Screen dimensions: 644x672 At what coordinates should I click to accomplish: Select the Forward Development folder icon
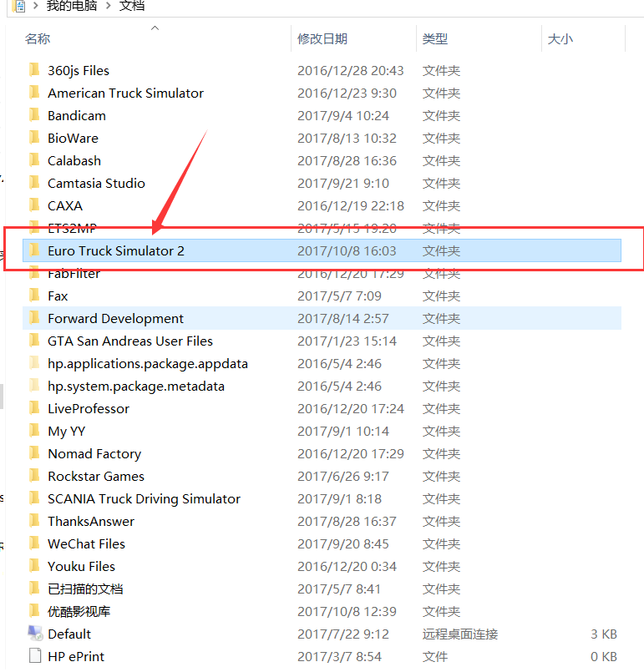(x=34, y=318)
